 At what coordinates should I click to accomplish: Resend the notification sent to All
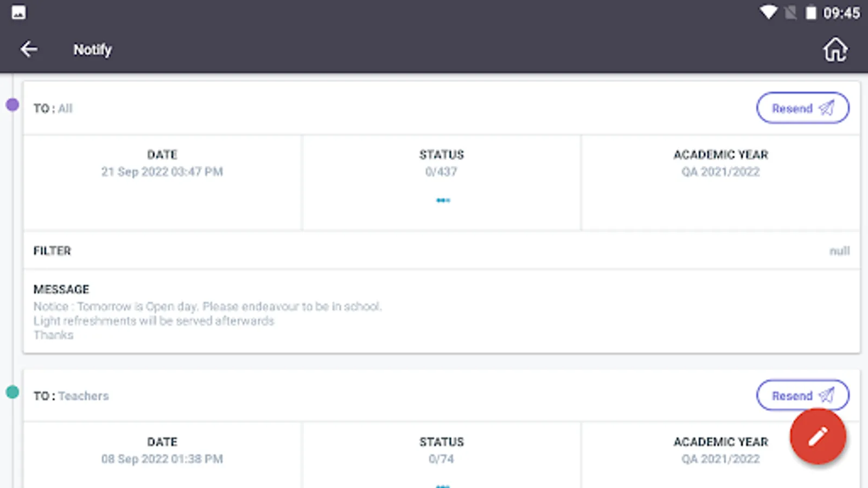point(802,108)
